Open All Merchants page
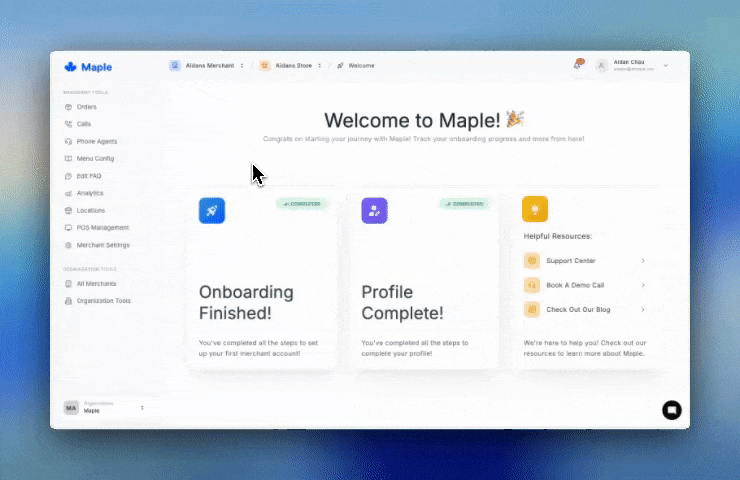 (96, 284)
